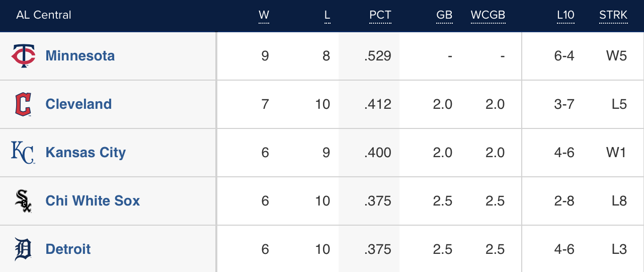Open the Chi White Sox team page
The image size is (644, 272).
(x=93, y=201)
